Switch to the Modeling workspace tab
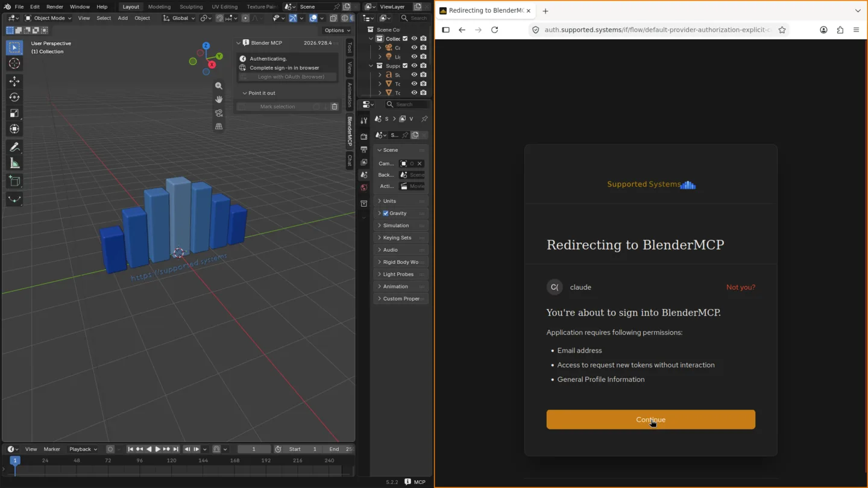The image size is (868, 488). click(159, 7)
